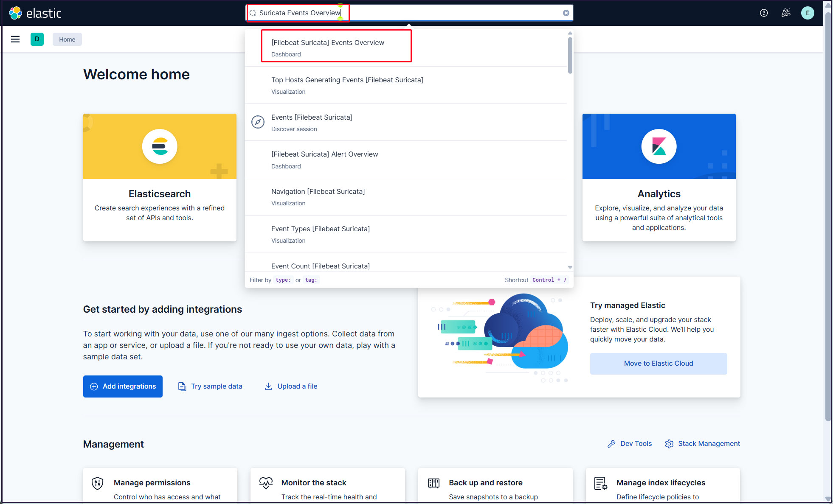Image resolution: width=833 pixels, height=504 pixels.
Task: Select Event Count [Filebeat Suricata] result
Action: [x=407, y=263]
